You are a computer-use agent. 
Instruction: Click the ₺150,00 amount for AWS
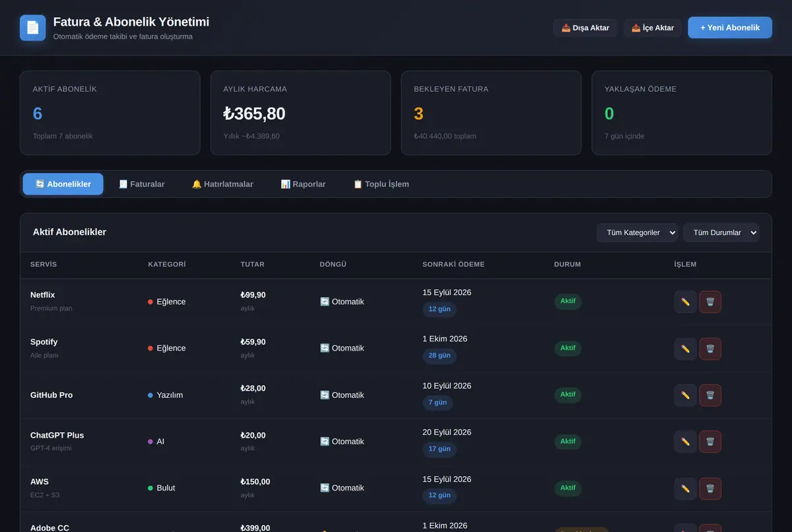click(x=255, y=482)
